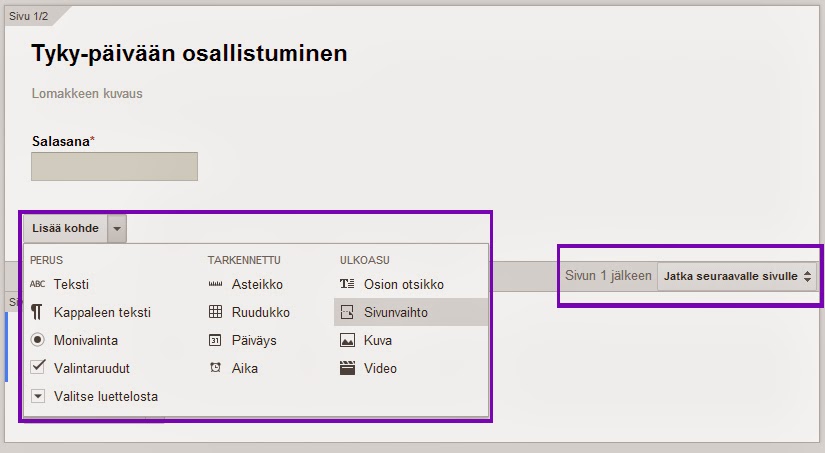The width and height of the screenshot is (825, 453).
Task: Pick the Kuva image icon
Action: tap(347, 340)
